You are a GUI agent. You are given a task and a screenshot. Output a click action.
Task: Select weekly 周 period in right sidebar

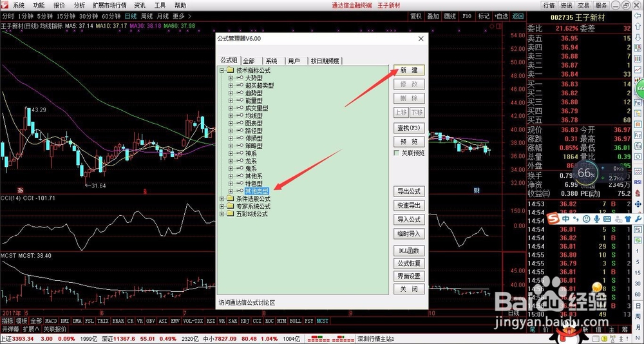pos(638,316)
